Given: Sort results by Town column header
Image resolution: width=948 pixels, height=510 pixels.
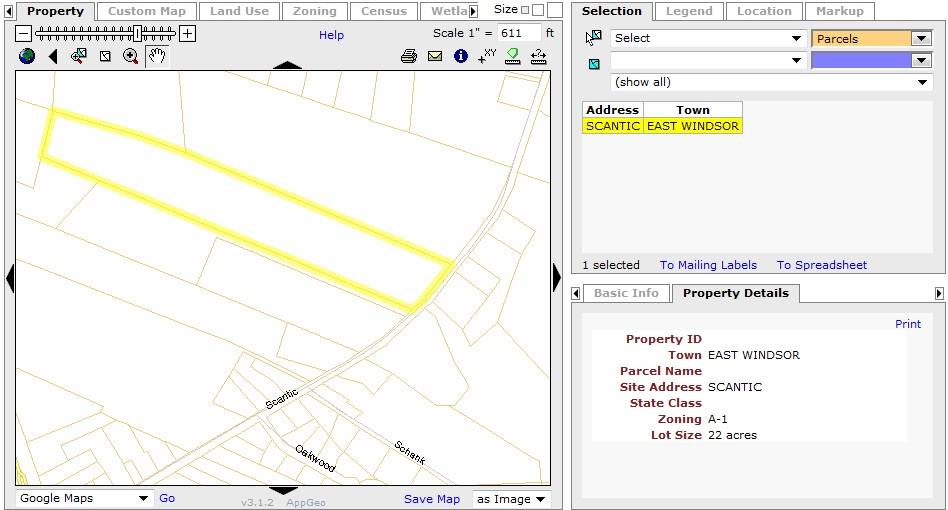Looking at the screenshot, I should (x=693, y=110).
